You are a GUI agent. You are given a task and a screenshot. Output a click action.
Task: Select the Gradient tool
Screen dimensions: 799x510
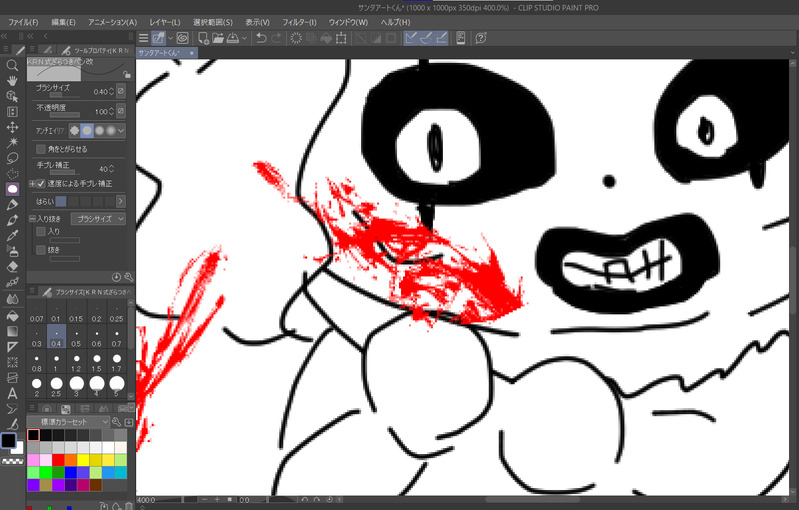coord(12,331)
